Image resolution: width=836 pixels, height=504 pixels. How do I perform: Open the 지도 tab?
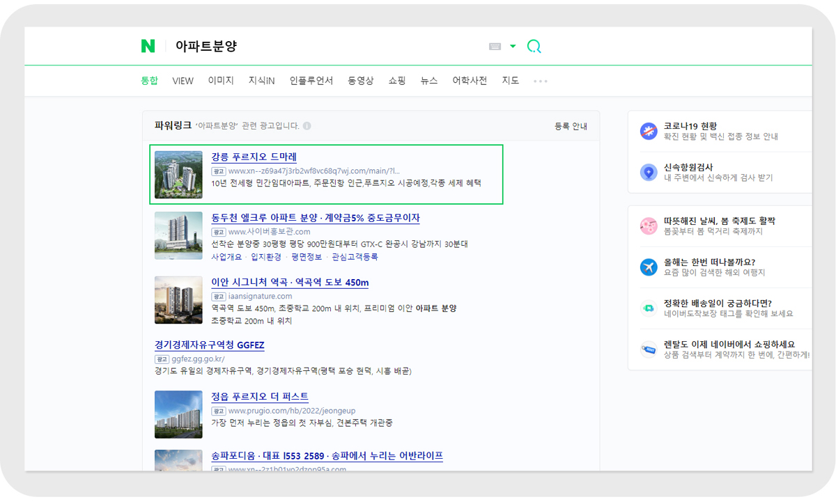(510, 81)
